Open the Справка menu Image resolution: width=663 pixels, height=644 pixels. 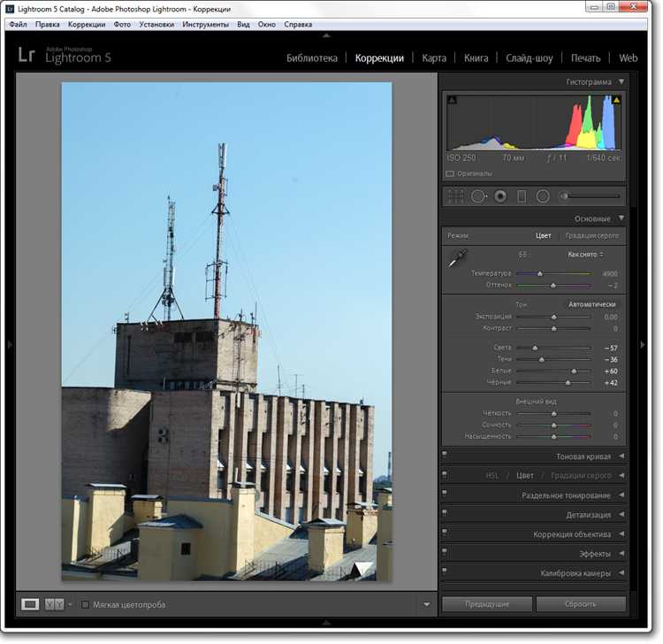click(x=298, y=24)
